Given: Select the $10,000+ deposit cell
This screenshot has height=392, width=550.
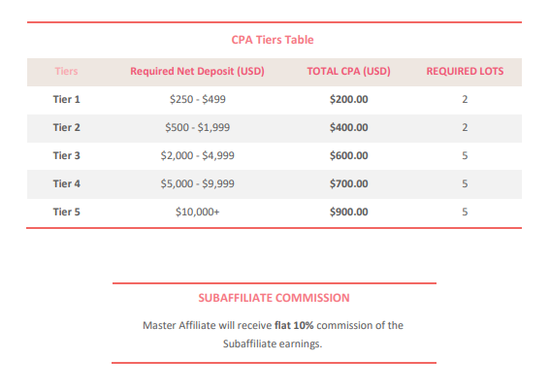Looking at the screenshot, I should (x=198, y=212).
